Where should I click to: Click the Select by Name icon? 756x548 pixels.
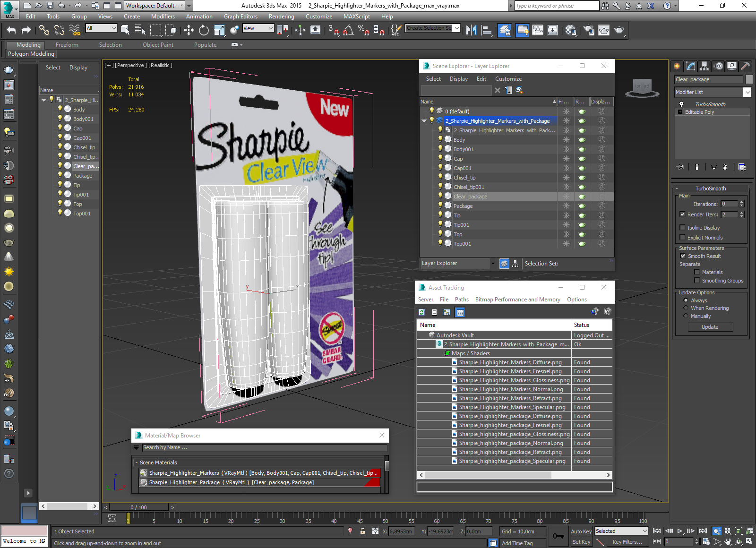click(140, 30)
